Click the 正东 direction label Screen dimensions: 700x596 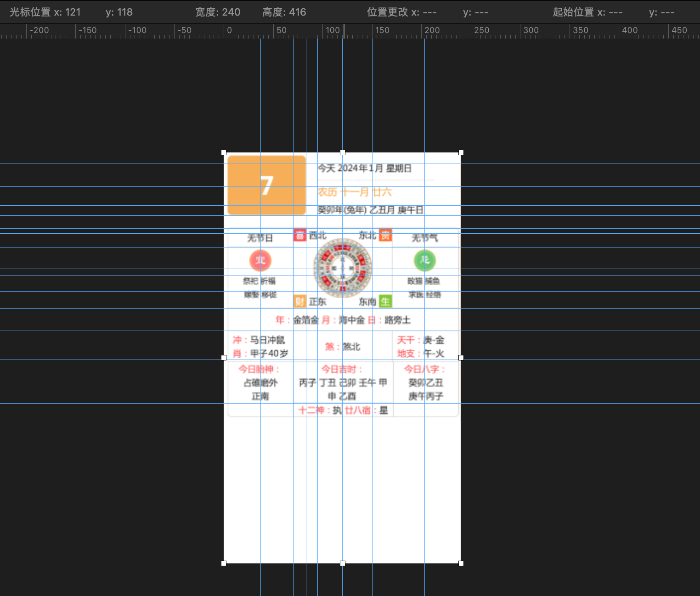click(318, 302)
